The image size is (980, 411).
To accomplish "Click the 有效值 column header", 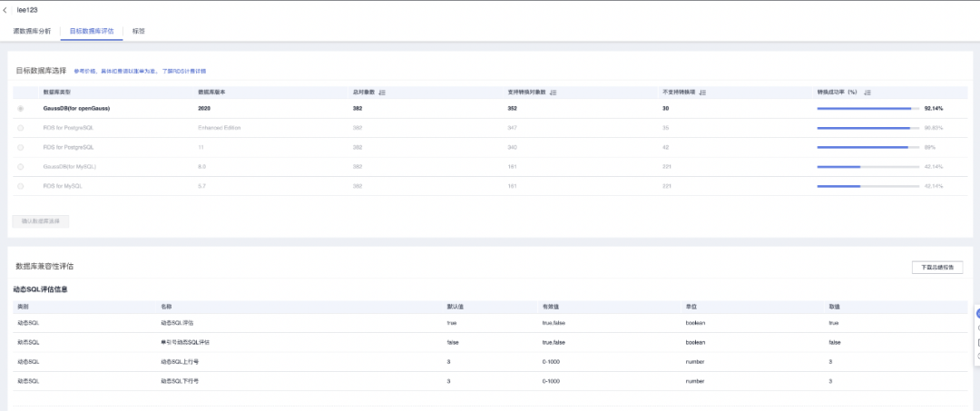I will pyautogui.click(x=550, y=307).
